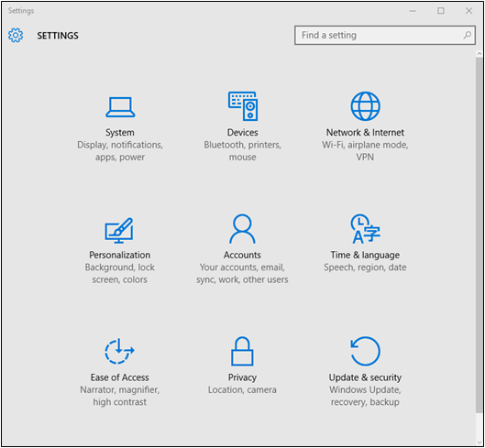Image resolution: width=485 pixels, height=448 pixels.
Task: Click the Settings gear icon
Action: [16, 35]
